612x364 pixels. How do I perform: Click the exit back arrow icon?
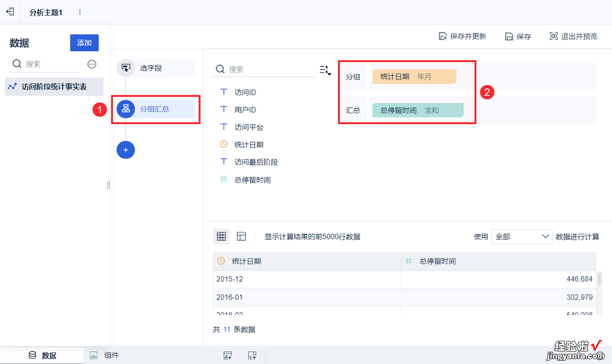pos(10,12)
